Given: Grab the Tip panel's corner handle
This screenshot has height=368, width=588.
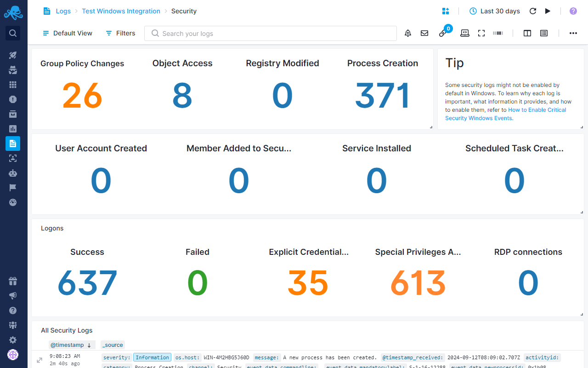Looking at the screenshot, I should (582, 127).
